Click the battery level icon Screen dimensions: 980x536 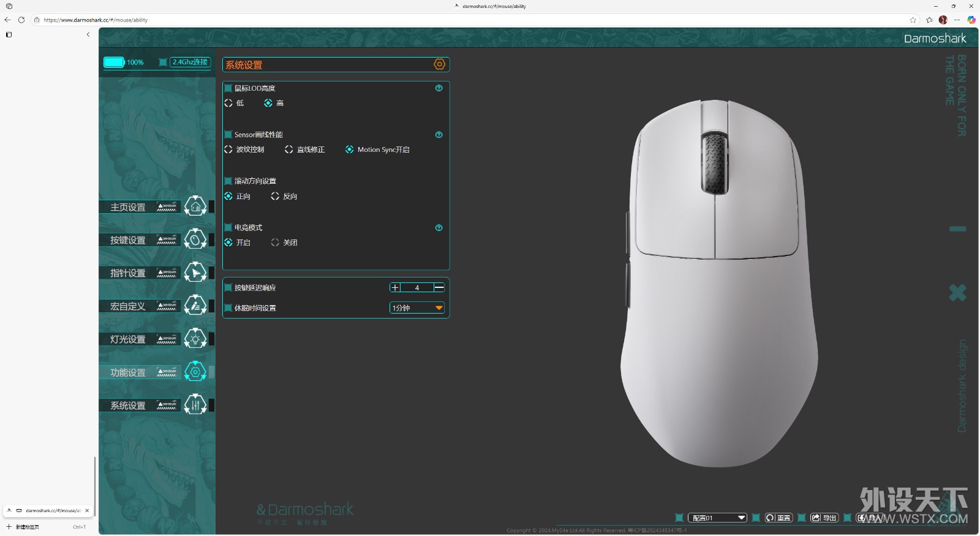(114, 62)
